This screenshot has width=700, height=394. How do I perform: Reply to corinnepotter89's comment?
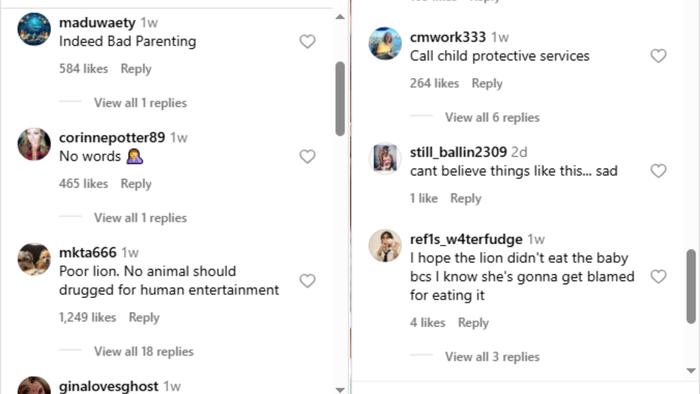coord(136,184)
